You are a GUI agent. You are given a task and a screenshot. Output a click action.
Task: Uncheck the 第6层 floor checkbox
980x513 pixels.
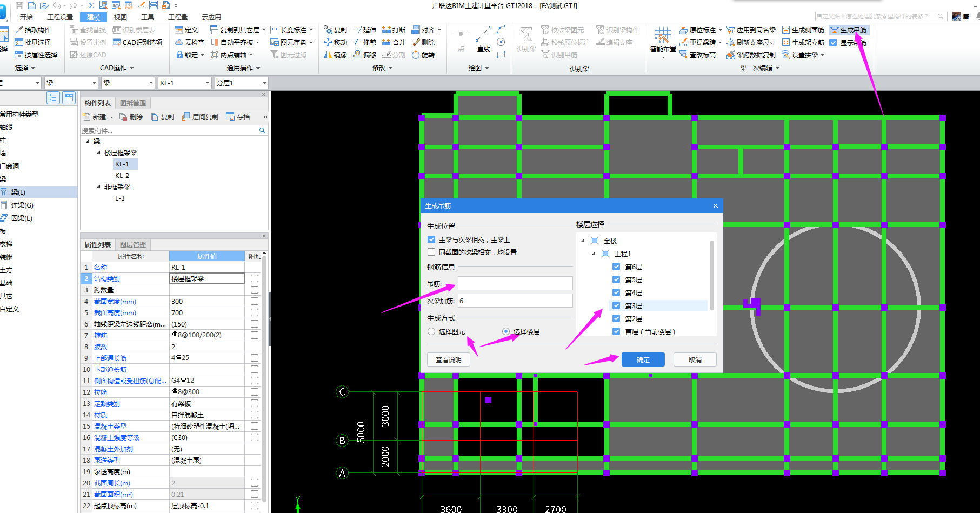point(616,267)
